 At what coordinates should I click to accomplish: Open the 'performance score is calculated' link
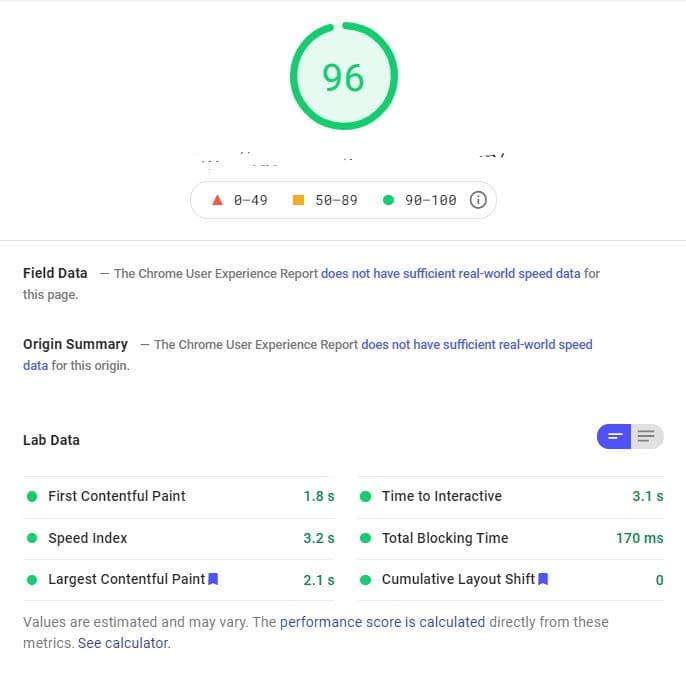(382, 622)
